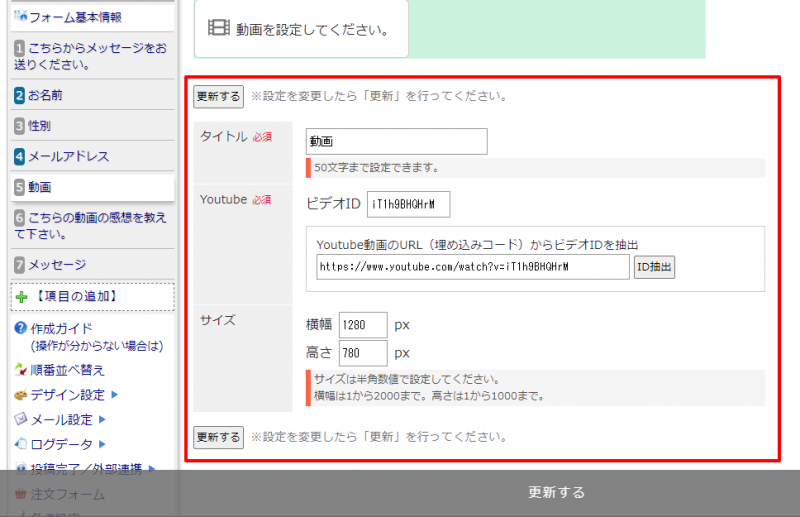The width and height of the screenshot is (800, 517).
Task: Click the ビデオID input field
Action: pyautogui.click(x=408, y=204)
